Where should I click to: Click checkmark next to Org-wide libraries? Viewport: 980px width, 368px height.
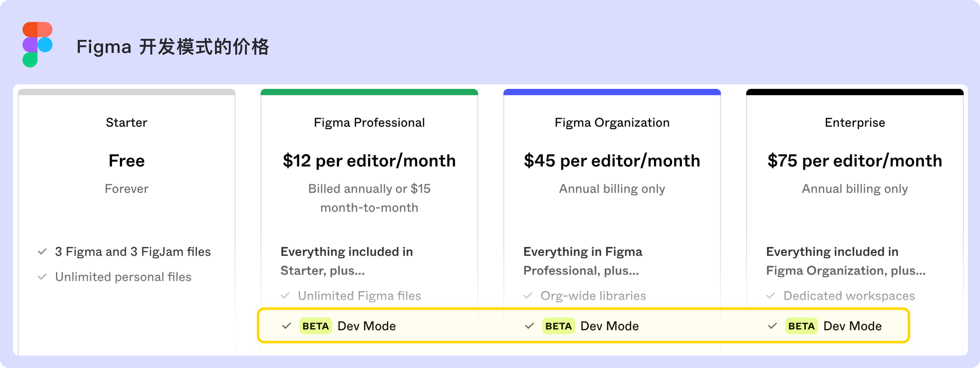pyautogui.click(x=528, y=296)
